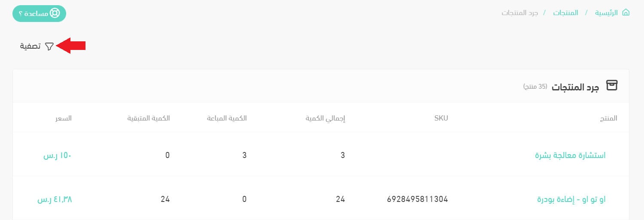Open product او تو او - إضاءة بودرة

coord(571,199)
